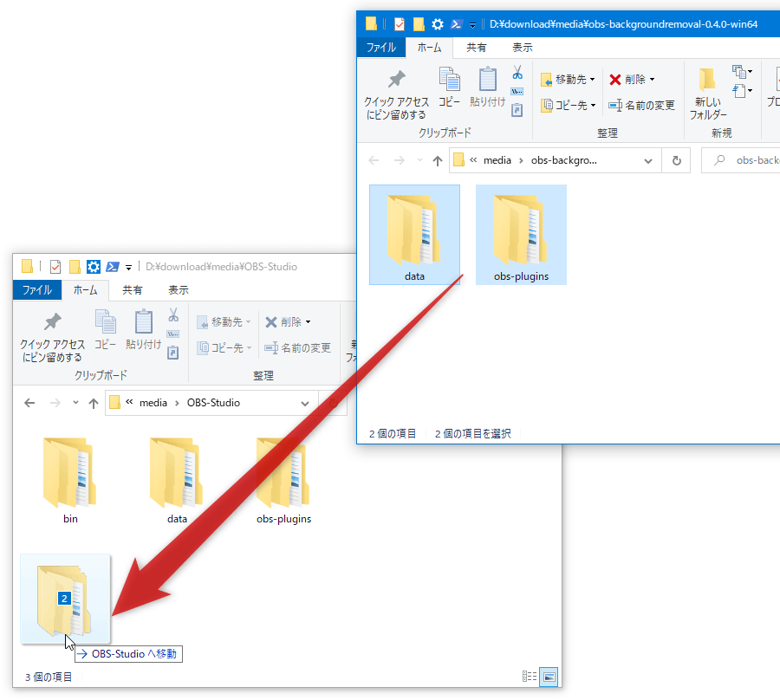Click obs-backgro... breadcrumb in address bar

click(x=563, y=160)
